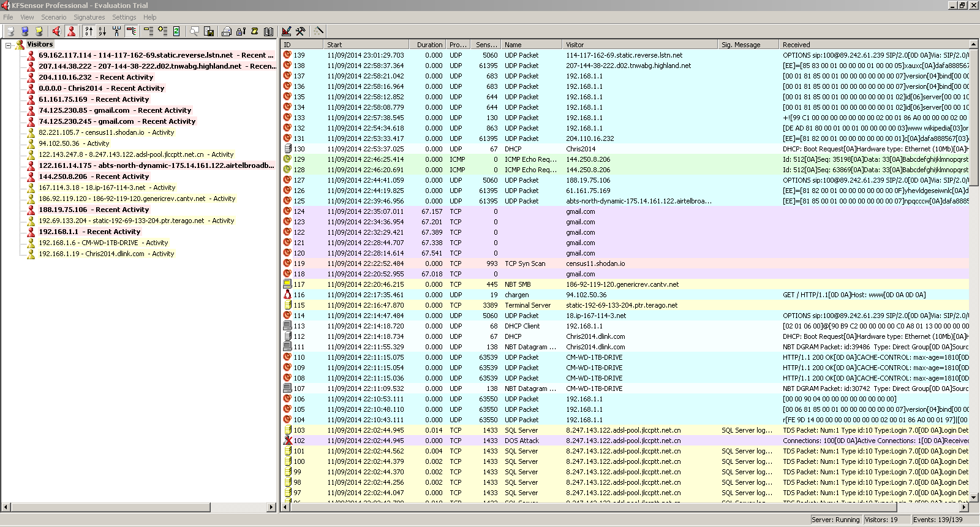Click the DOS Attack icon on event 102

coord(287,441)
